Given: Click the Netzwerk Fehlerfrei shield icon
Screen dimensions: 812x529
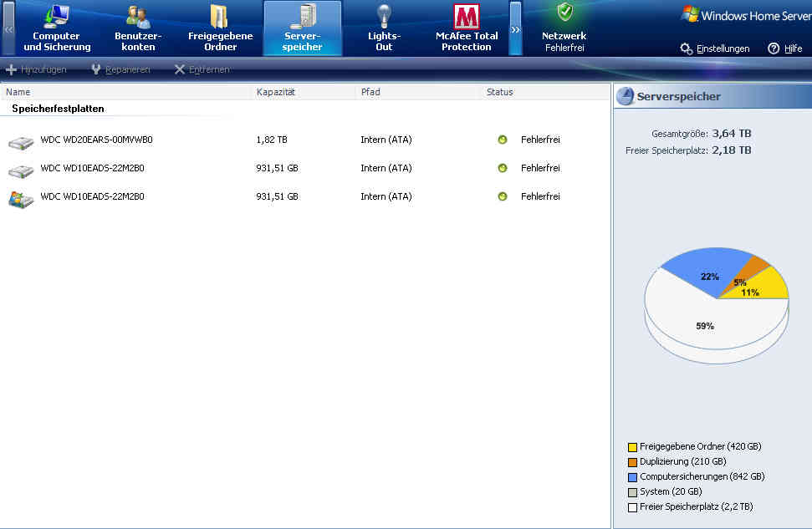Looking at the screenshot, I should tap(564, 12).
